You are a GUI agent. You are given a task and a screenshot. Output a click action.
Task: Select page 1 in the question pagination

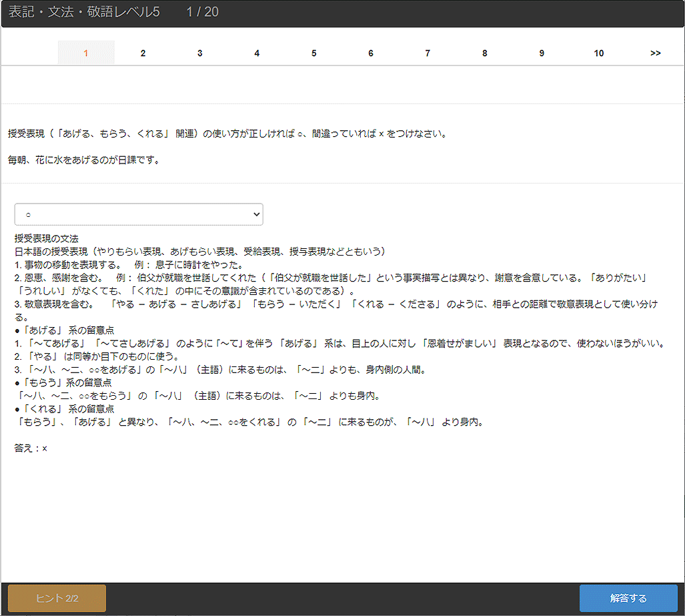(85, 53)
